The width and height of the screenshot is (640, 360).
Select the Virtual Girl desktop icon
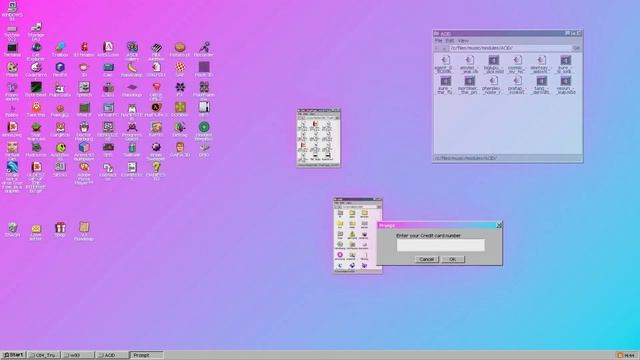pyautogui.click(x=12, y=152)
